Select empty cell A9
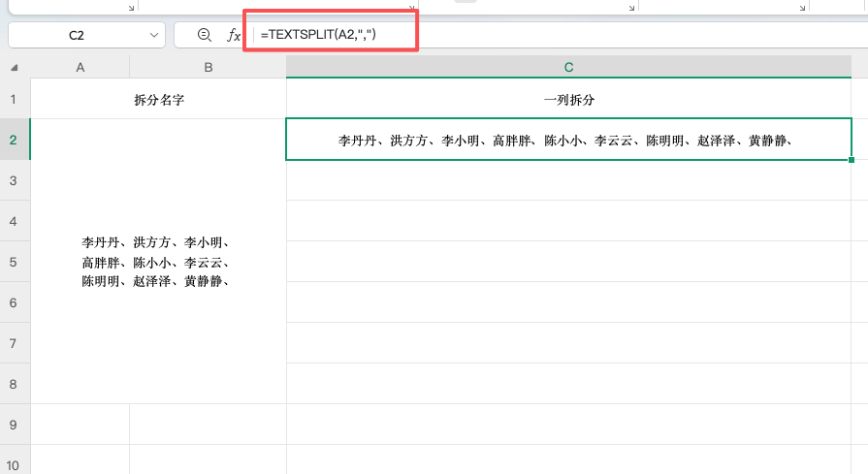Viewport: 868px width, 474px height. (80, 425)
